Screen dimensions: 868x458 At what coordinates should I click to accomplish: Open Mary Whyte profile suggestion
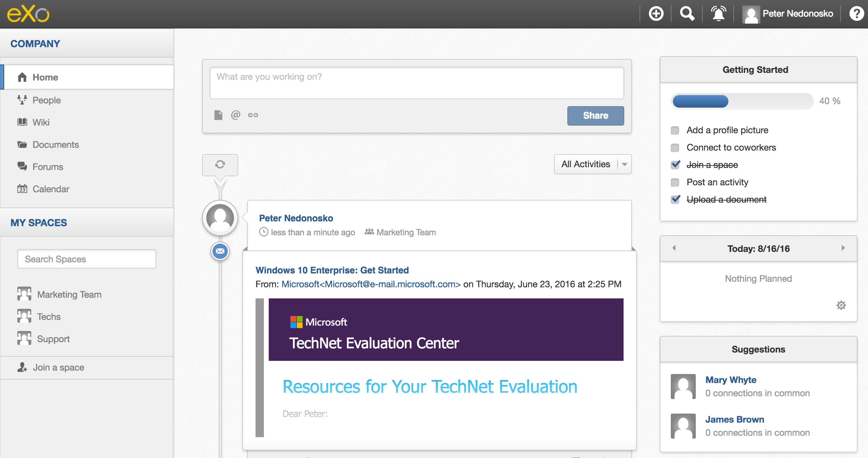pyautogui.click(x=731, y=380)
